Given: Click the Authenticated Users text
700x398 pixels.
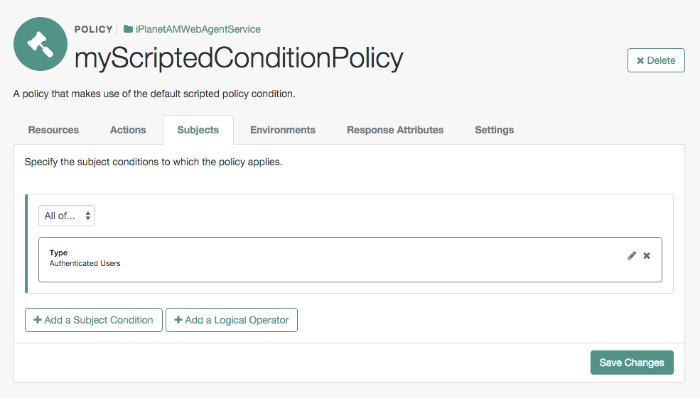Looking at the screenshot, I should tap(85, 263).
